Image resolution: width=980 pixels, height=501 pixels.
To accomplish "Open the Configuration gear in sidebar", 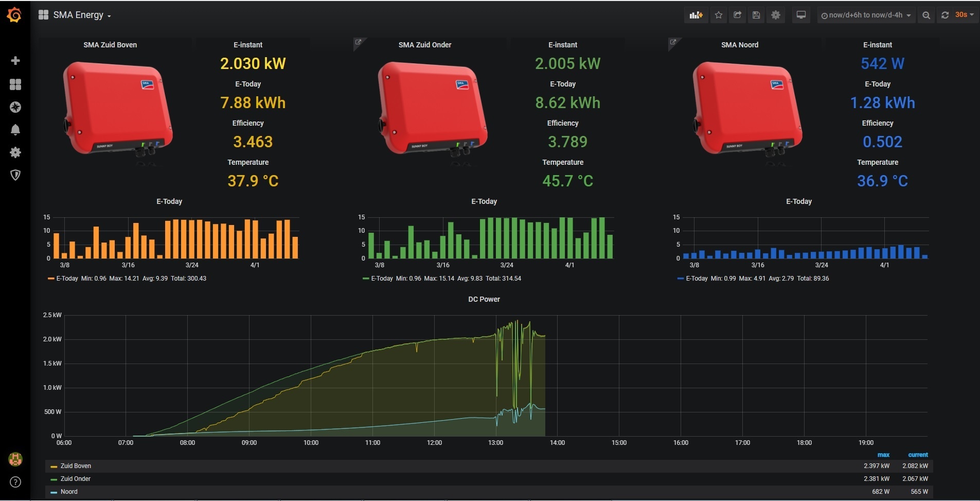I will click(15, 152).
